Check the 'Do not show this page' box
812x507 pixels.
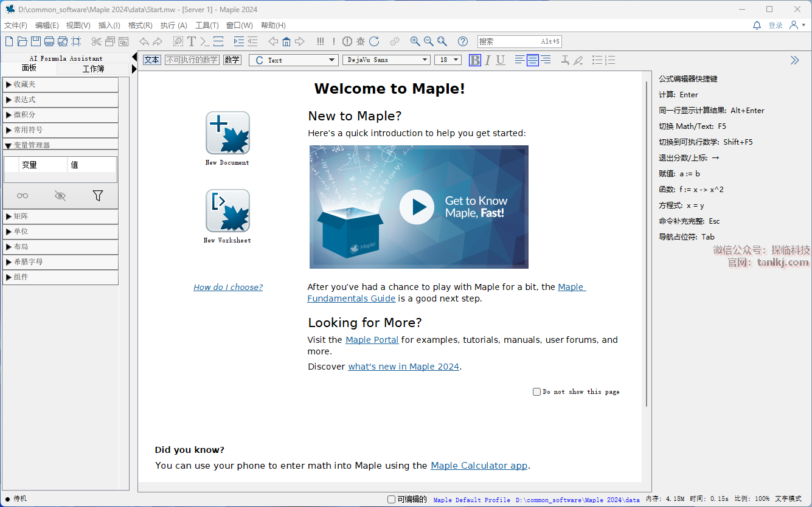(536, 392)
